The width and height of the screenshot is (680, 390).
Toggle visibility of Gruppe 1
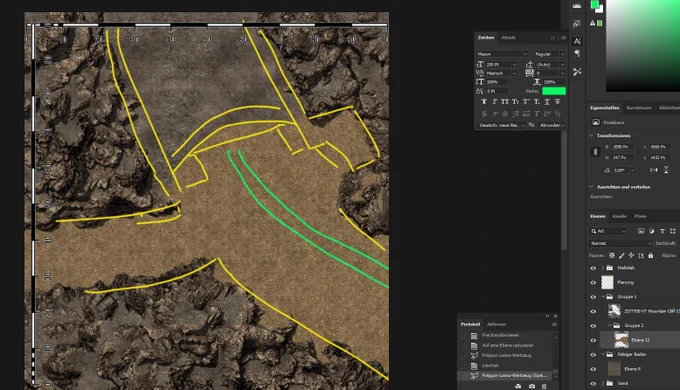pos(593,297)
